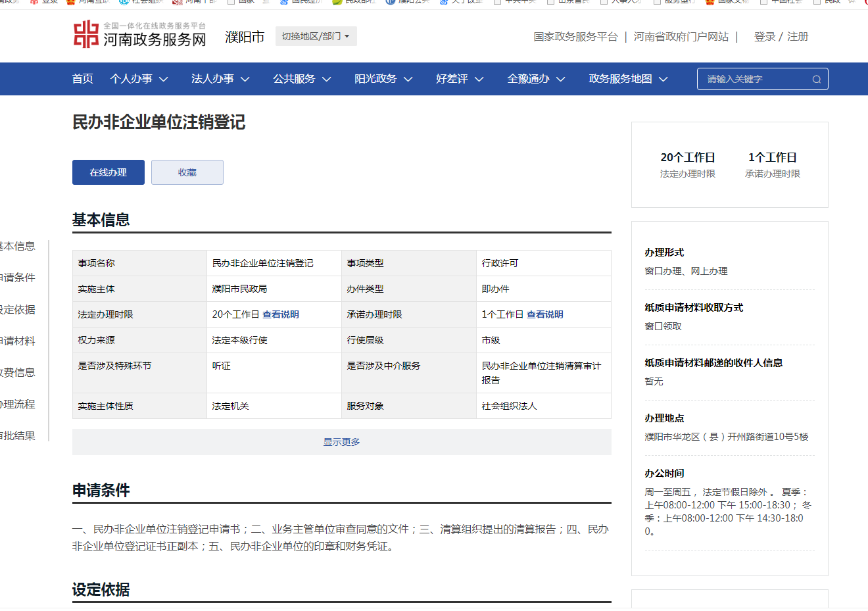Image resolution: width=868 pixels, height=611 pixels.
Task: Expand the 公共服务 navigation menu
Action: coord(302,79)
